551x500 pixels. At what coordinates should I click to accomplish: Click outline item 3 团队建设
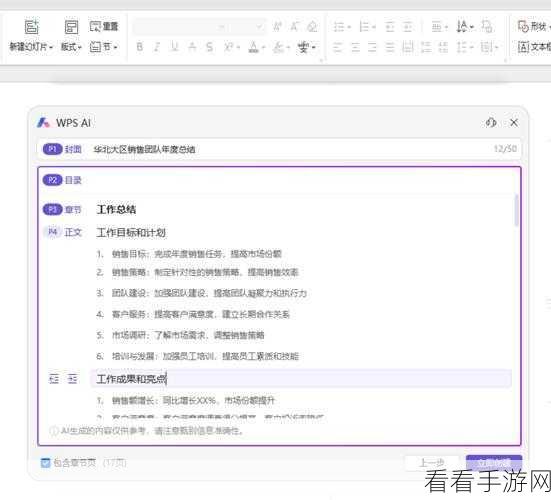[202, 293]
